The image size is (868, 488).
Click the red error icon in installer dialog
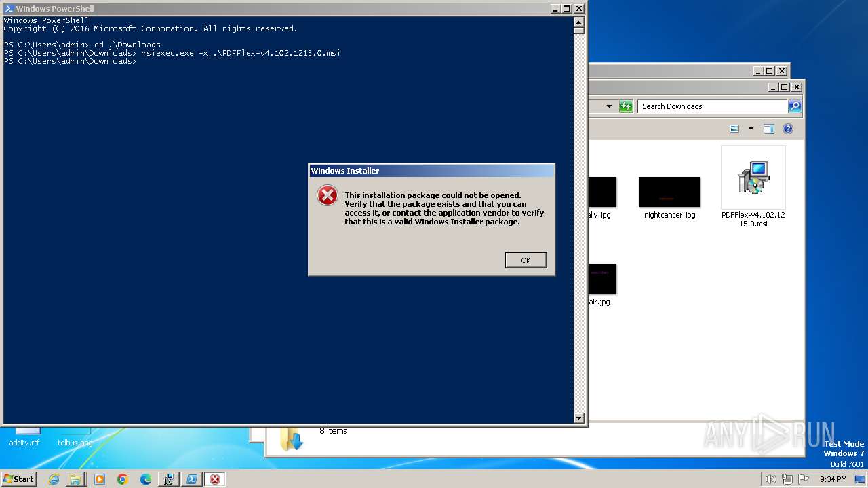pos(328,196)
